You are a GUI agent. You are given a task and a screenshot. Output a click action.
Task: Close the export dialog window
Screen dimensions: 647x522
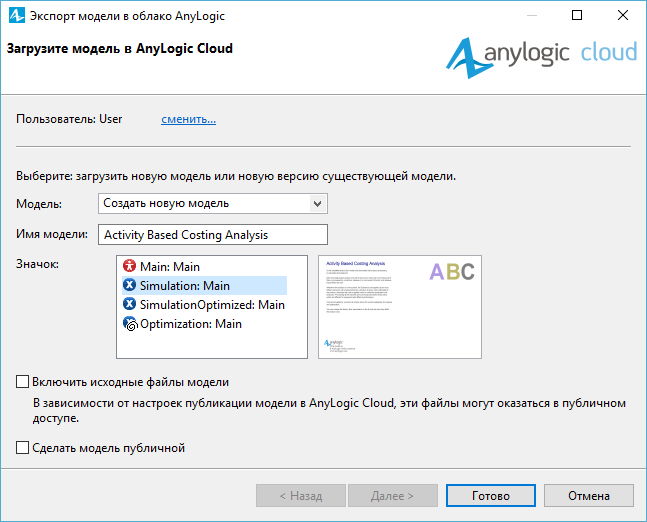pos(623,15)
